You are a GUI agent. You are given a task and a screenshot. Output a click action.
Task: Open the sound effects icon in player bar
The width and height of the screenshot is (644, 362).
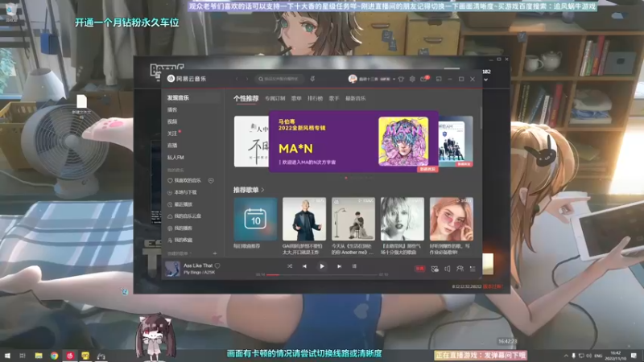tap(435, 269)
